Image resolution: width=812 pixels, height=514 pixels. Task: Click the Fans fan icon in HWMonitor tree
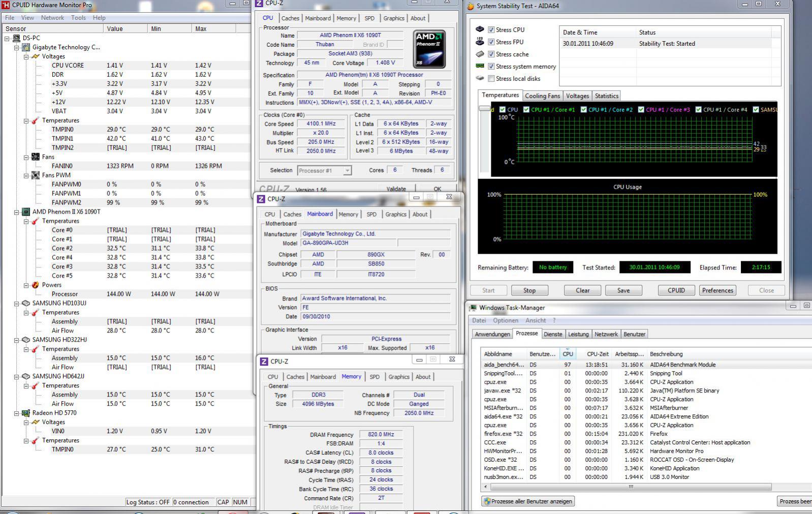click(x=36, y=157)
